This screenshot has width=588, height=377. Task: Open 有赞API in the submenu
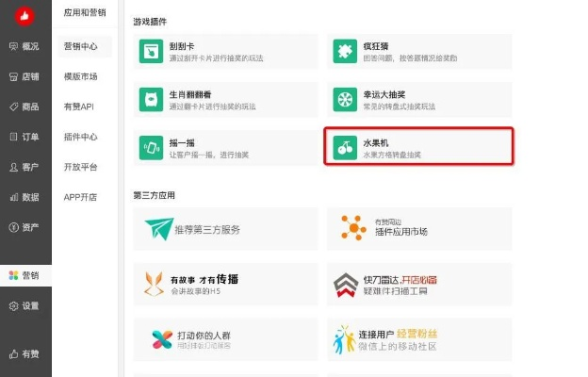[x=79, y=107]
